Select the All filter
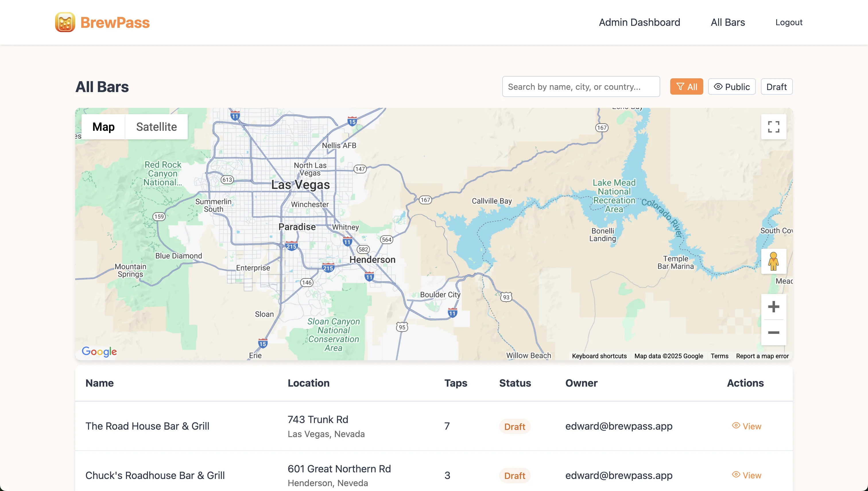The image size is (868, 491). [x=686, y=87]
